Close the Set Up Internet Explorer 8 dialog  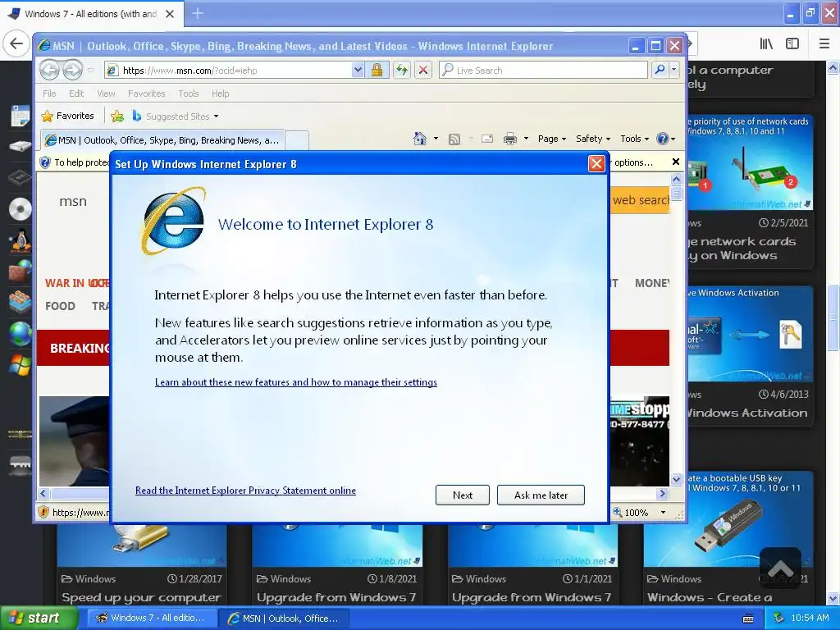point(596,163)
